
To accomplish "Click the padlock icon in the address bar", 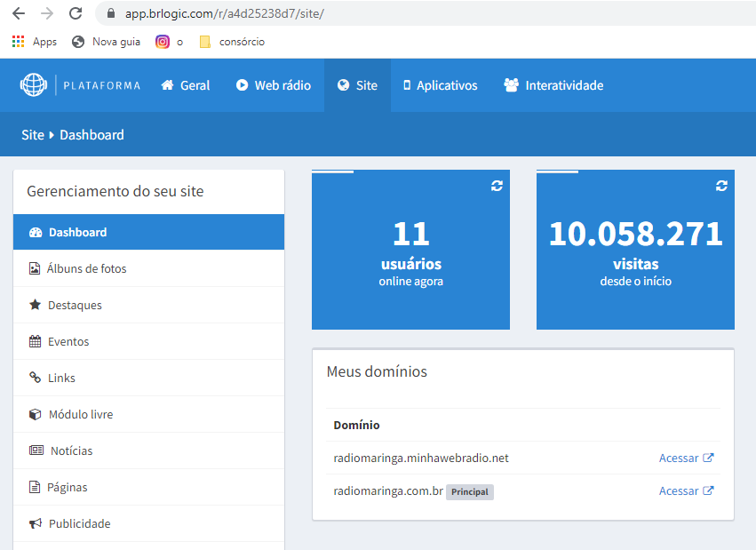I will point(110,13).
